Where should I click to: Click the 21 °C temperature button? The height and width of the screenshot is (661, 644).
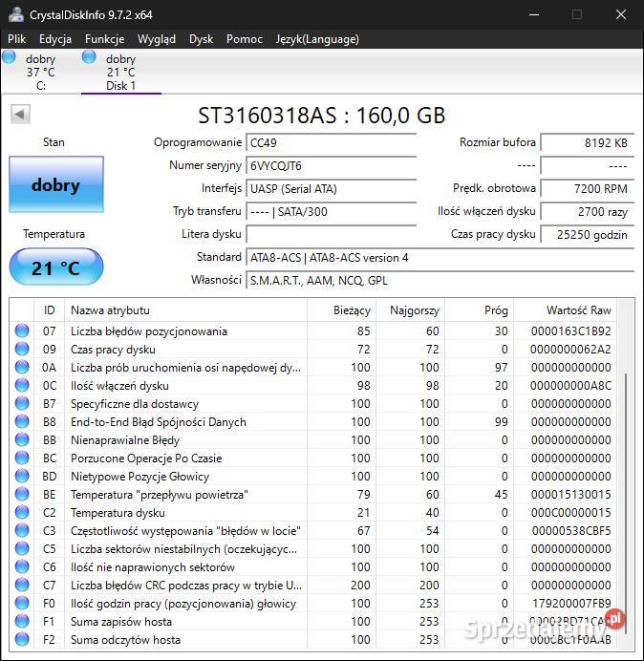coord(55,267)
